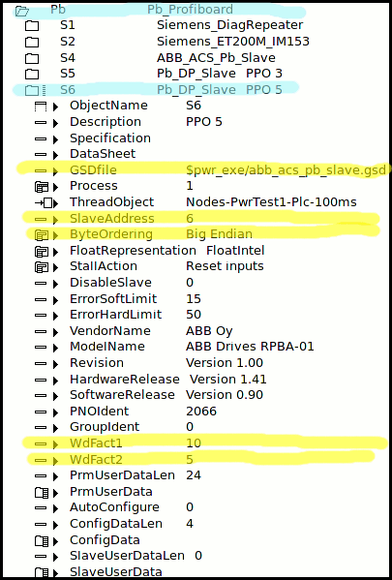Click the Reset inputs StallAction value
This screenshot has height=580, width=392.
[225, 266]
